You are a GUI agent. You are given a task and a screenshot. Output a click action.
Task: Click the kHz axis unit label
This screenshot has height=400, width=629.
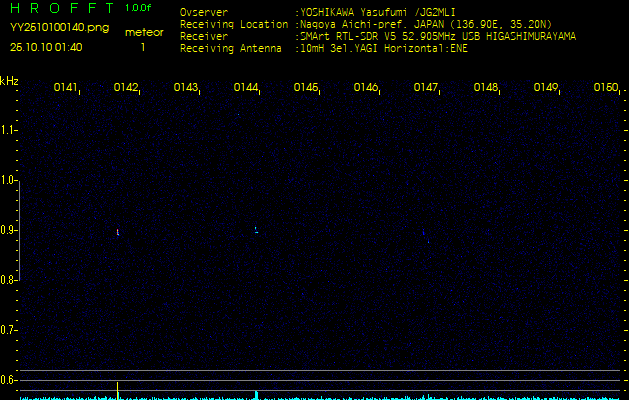[x=9, y=81]
